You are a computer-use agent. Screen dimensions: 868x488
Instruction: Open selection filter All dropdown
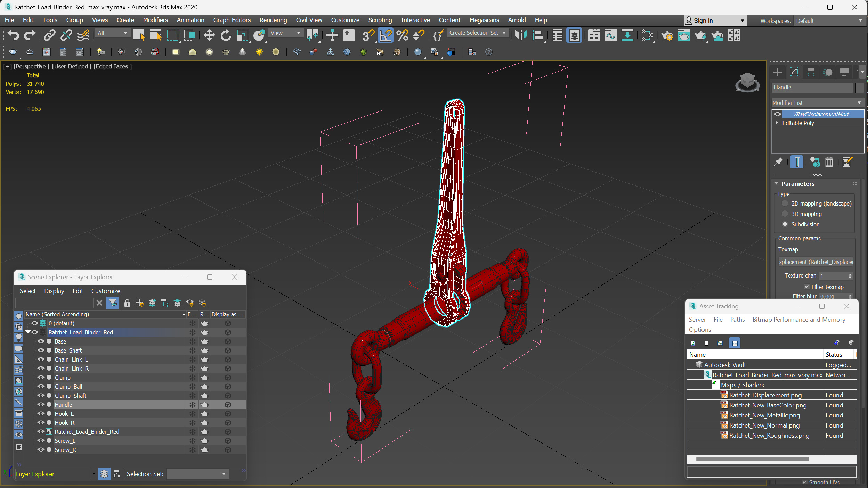112,33
